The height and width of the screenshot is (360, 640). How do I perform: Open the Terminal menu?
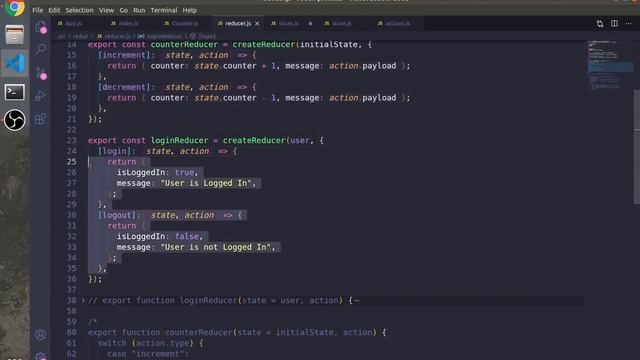[x=164, y=10]
